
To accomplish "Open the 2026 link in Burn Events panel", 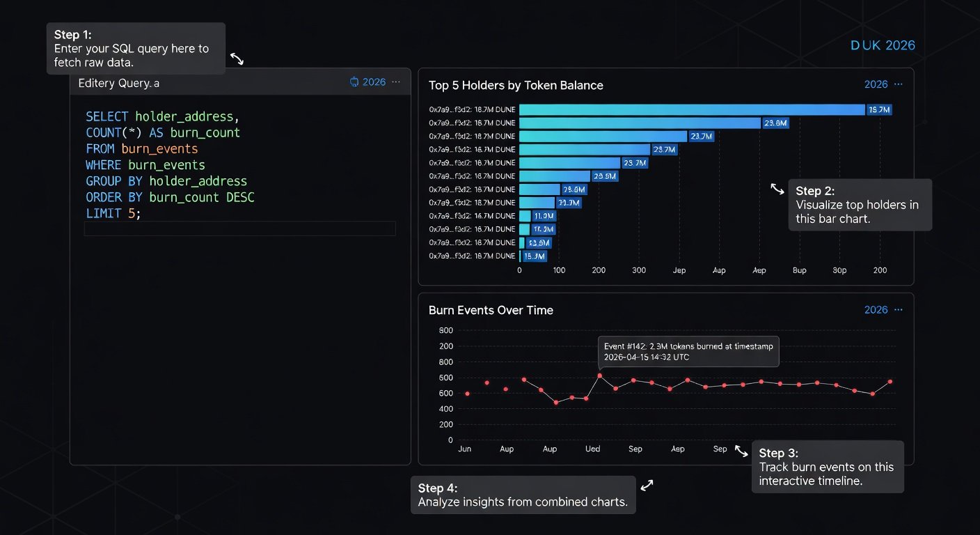I will coord(876,310).
